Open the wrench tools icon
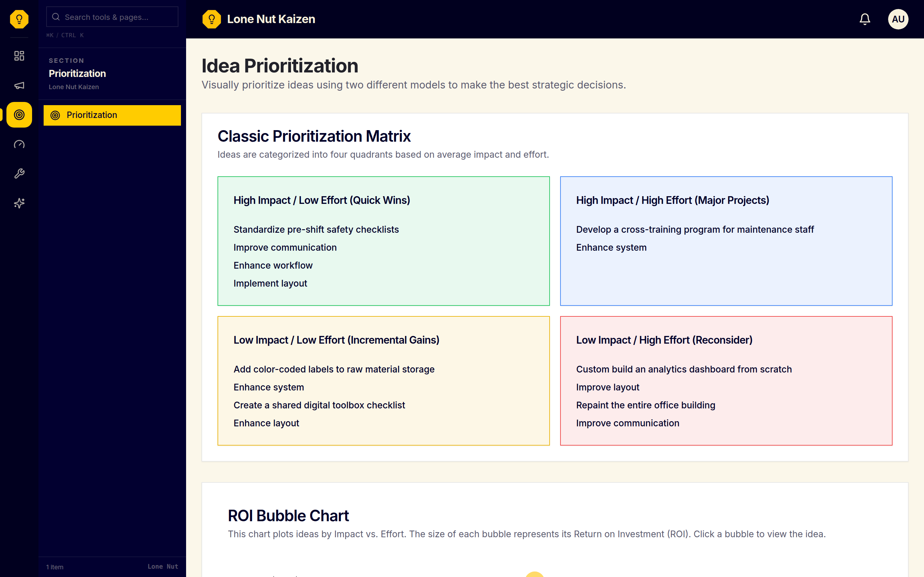 point(19,174)
